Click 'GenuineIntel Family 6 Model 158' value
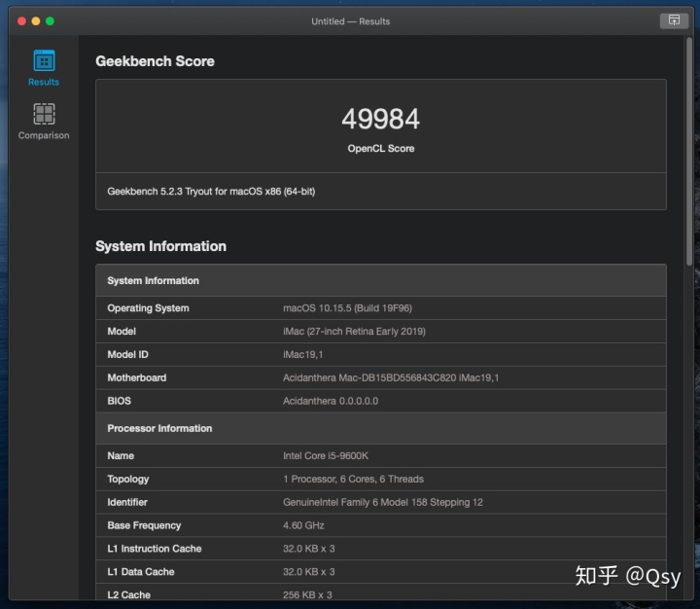The image size is (700, 609). pyautogui.click(x=383, y=502)
